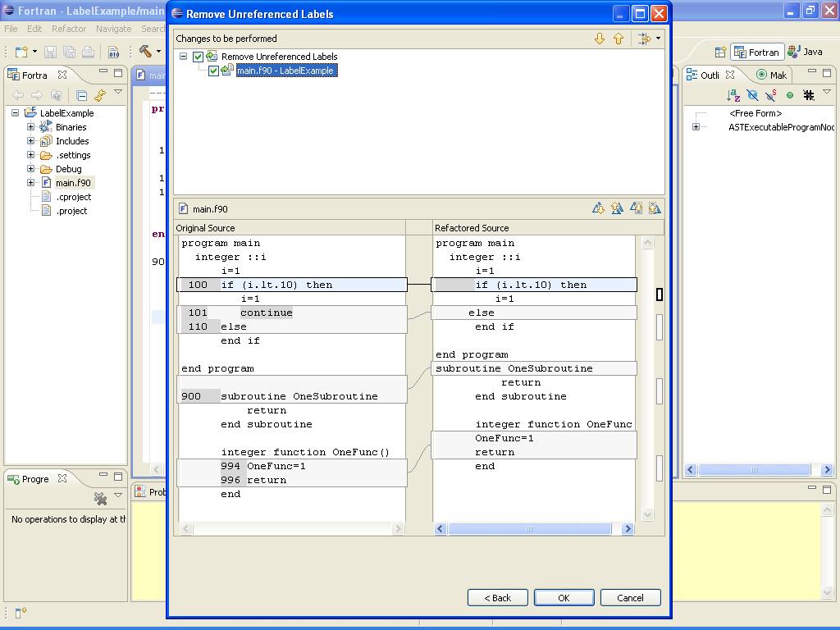Click the Build hammer icon
Viewport: 840px width, 630px height.
(x=145, y=51)
